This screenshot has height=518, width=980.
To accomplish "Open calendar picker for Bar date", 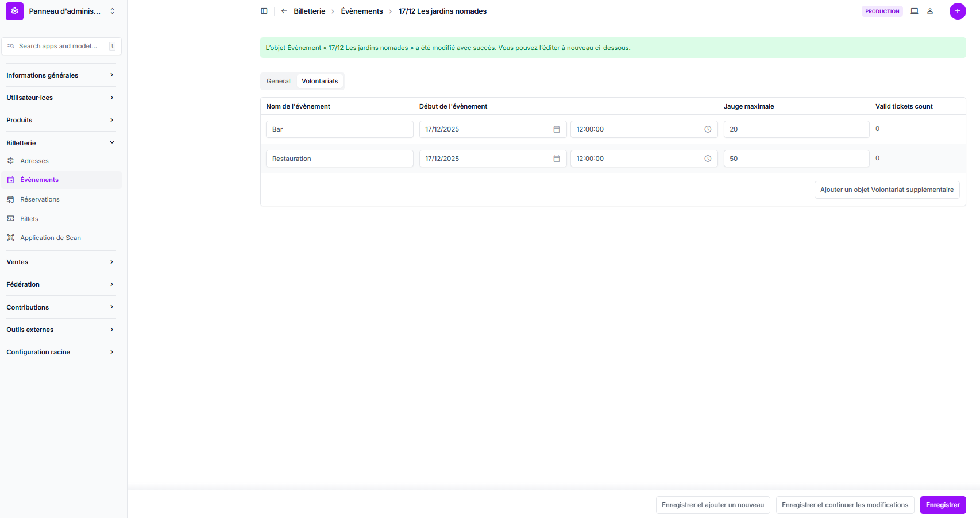I will 556,129.
